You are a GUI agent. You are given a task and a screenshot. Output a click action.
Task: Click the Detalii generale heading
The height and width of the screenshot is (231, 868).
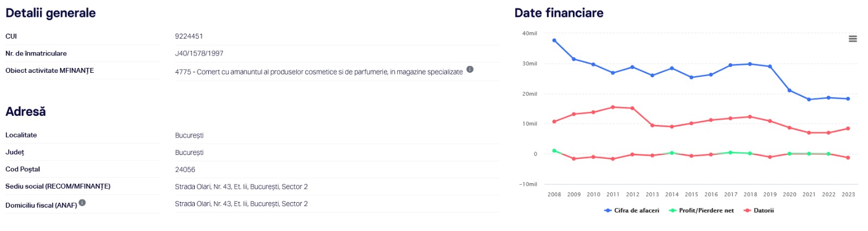pos(50,13)
